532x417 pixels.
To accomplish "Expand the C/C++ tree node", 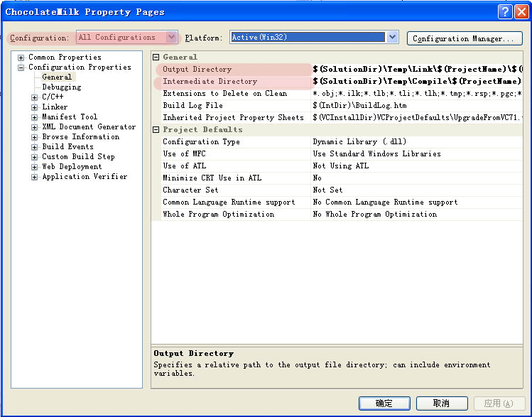I will (x=34, y=97).
